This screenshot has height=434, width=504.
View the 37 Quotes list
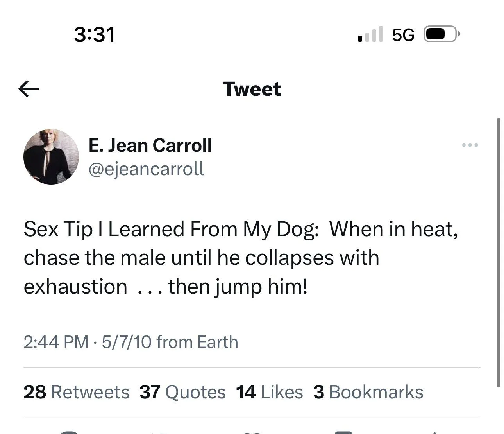tap(182, 392)
